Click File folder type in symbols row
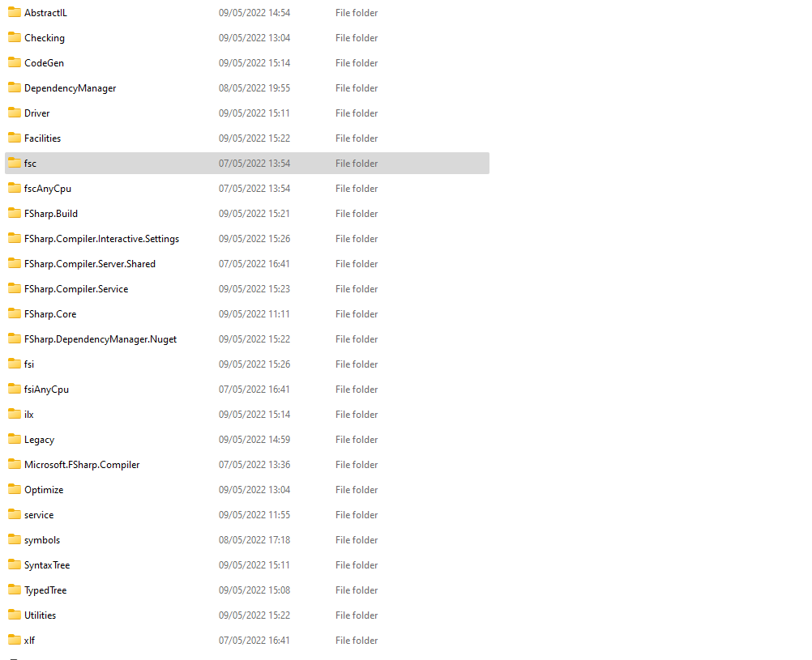 357,540
